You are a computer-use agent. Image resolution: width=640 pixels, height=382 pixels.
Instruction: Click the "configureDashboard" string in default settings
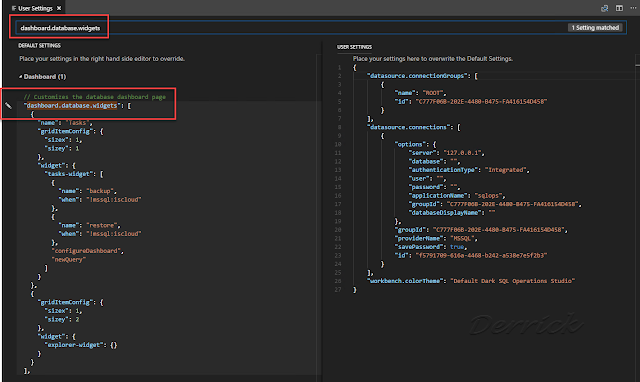86,251
